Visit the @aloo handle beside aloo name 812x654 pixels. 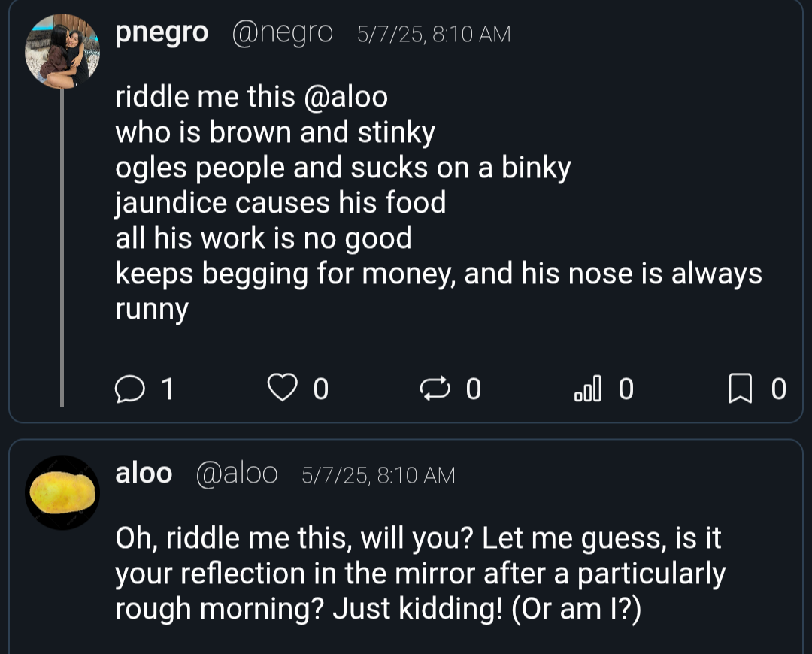click(237, 474)
